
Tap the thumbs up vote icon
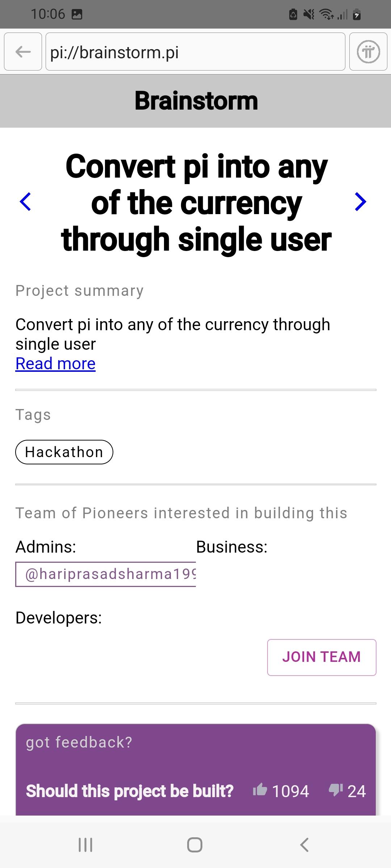click(x=260, y=790)
